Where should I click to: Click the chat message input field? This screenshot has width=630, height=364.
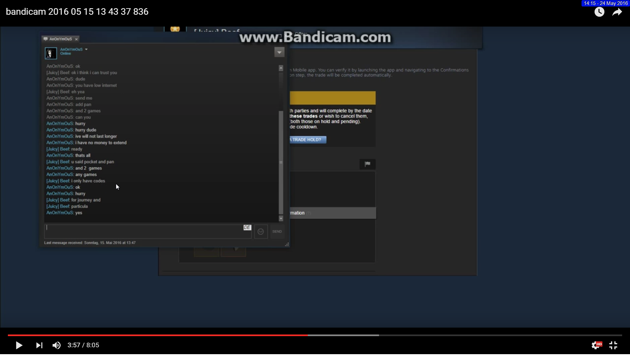pos(144,232)
